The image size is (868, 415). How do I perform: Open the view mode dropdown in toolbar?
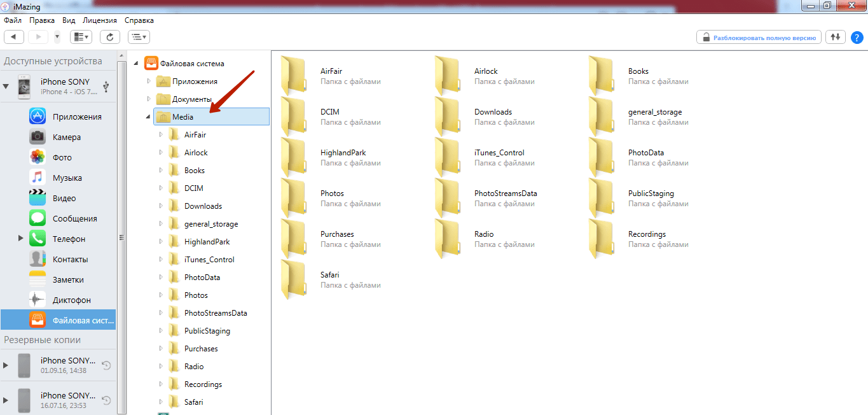[x=81, y=37]
